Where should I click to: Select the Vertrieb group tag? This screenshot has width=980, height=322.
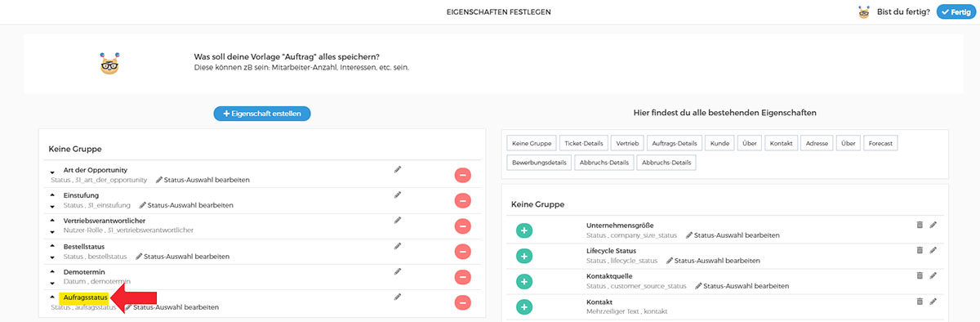coord(628,143)
